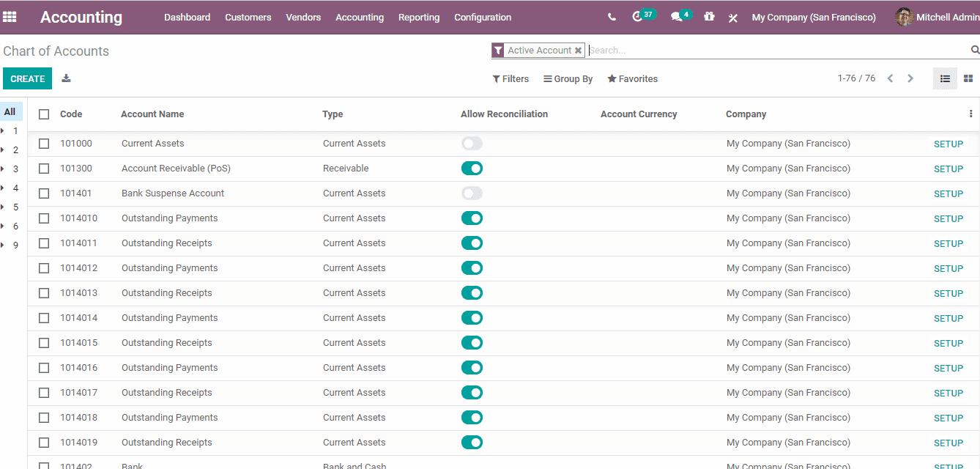The image size is (980, 469).
Task: Sort by Allow Reconciliation column header
Action: 504,114
